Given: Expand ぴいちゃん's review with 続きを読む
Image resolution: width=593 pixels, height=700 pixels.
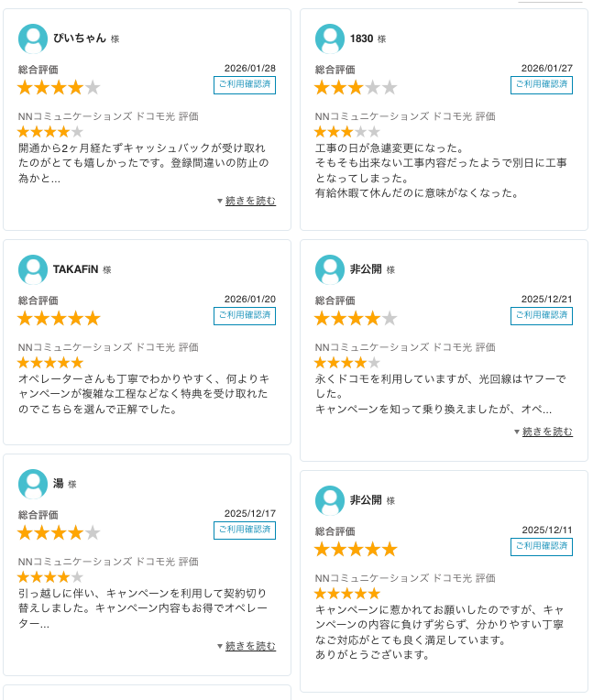Looking at the screenshot, I should (x=250, y=201).
